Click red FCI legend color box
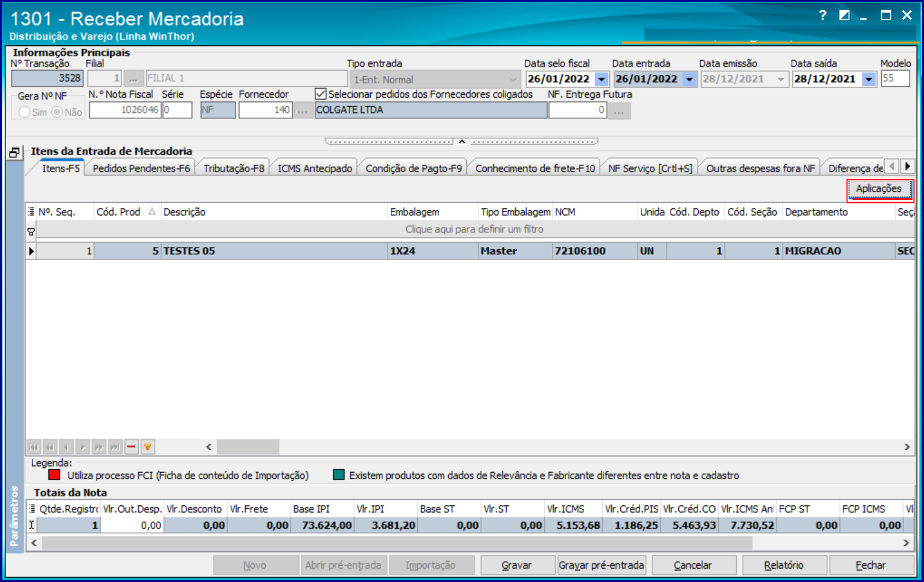Screen dimensions: 924x582 [54, 475]
